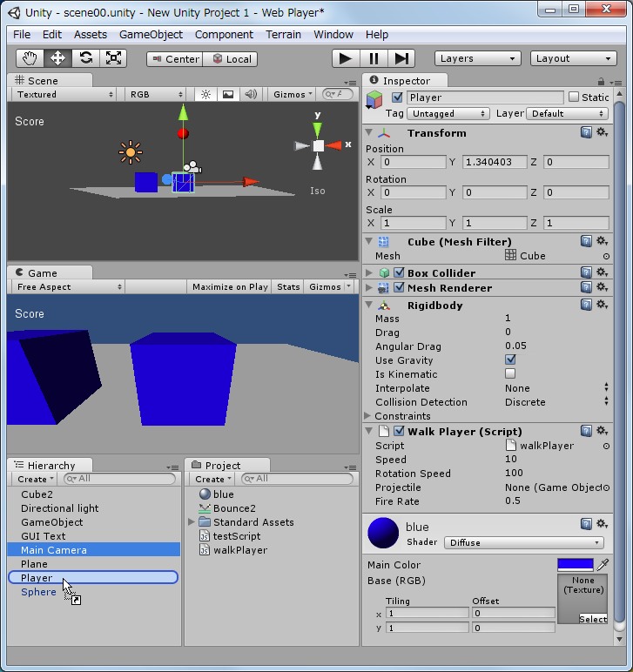Toggle scene audio speaker icon

pyautogui.click(x=251, y=94)
